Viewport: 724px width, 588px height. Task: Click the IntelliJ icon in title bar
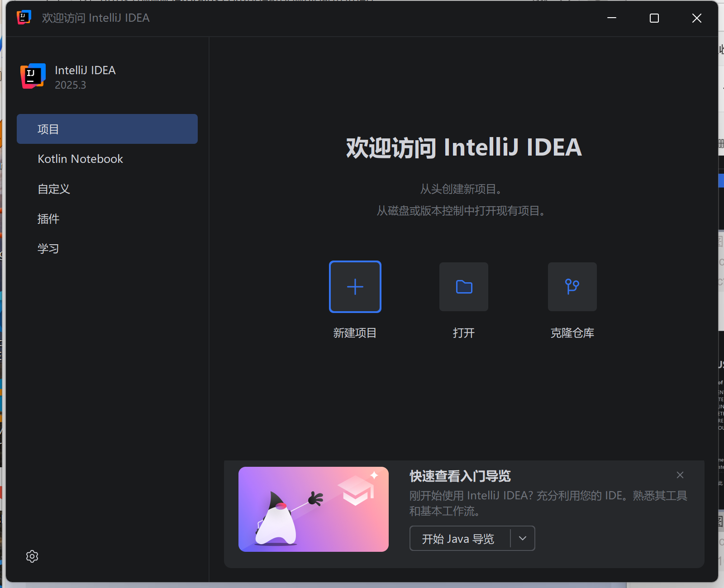click(24, 17)
